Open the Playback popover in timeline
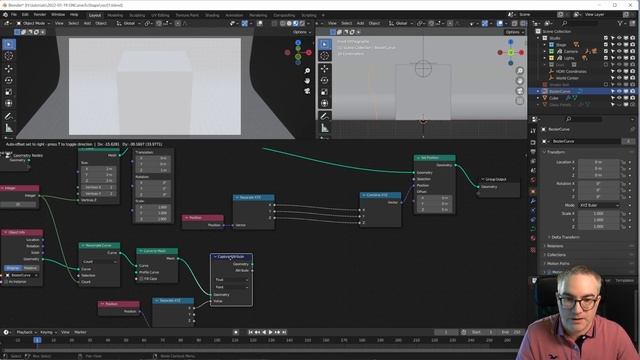Screen dimensions: 640x360 coord(26,332)
